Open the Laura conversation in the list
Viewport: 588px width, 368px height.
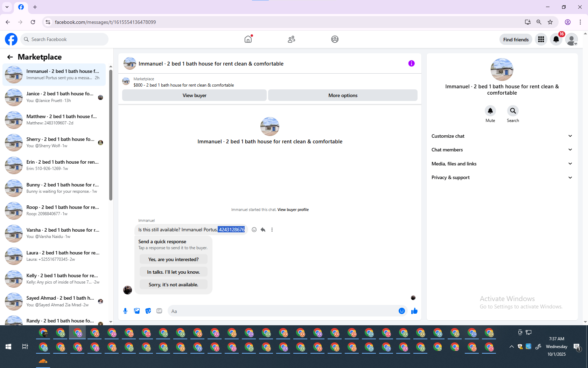(x=54, y=256)
